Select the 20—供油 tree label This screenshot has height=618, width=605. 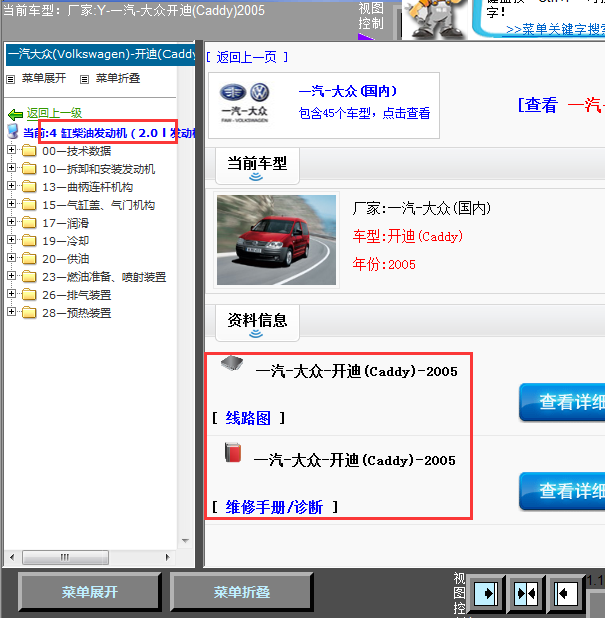coord(65,259)
